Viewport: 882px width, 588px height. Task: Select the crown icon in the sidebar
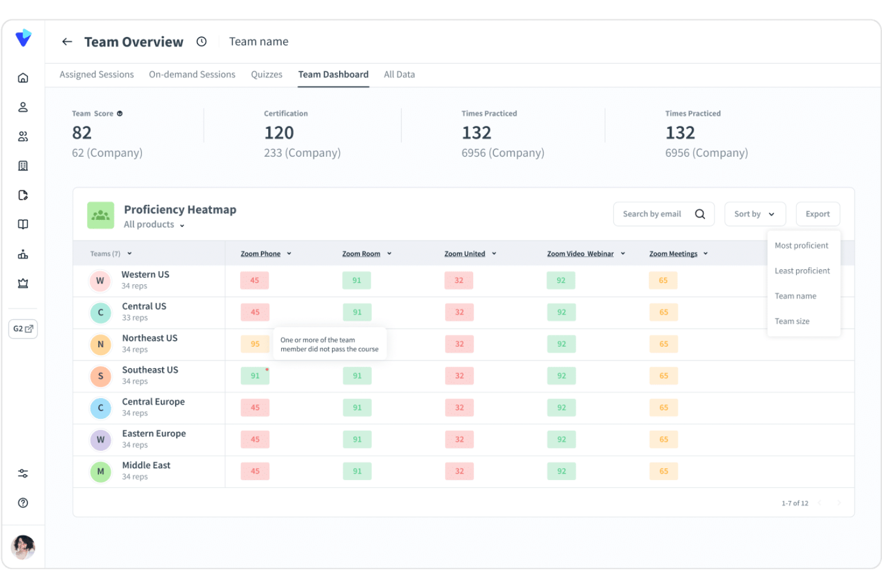point(23,283)
